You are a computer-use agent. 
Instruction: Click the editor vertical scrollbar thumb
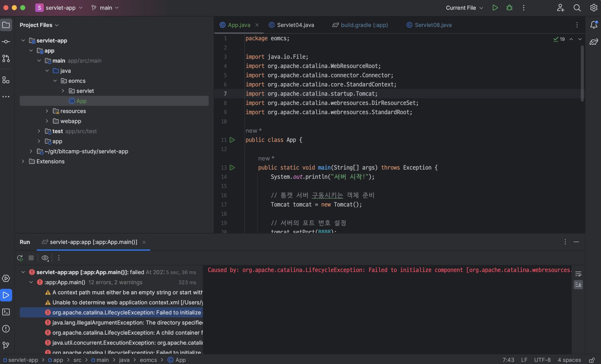582,73
